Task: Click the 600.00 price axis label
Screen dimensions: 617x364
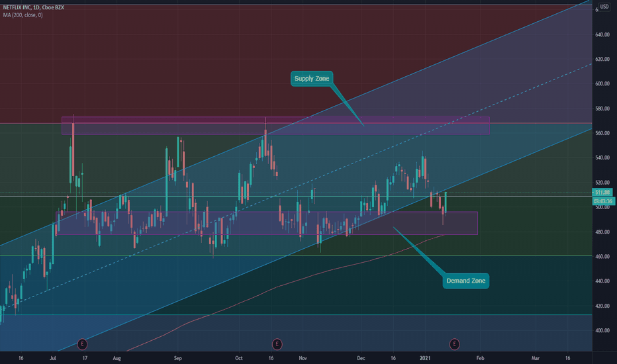Action: 602,84
